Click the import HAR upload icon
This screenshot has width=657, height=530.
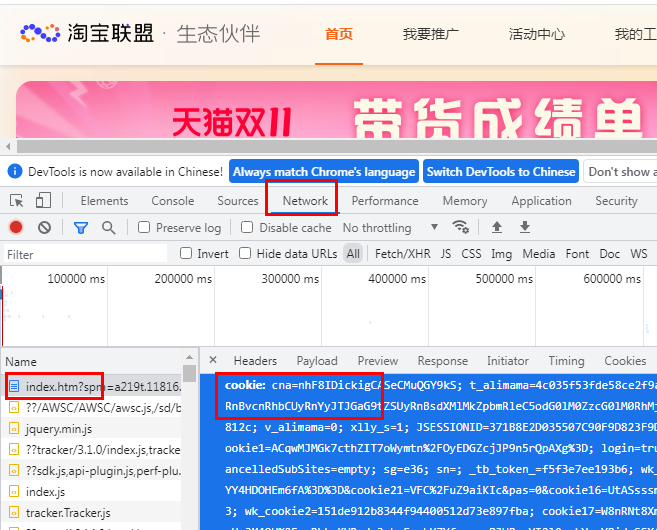click(x=497, y=227)
